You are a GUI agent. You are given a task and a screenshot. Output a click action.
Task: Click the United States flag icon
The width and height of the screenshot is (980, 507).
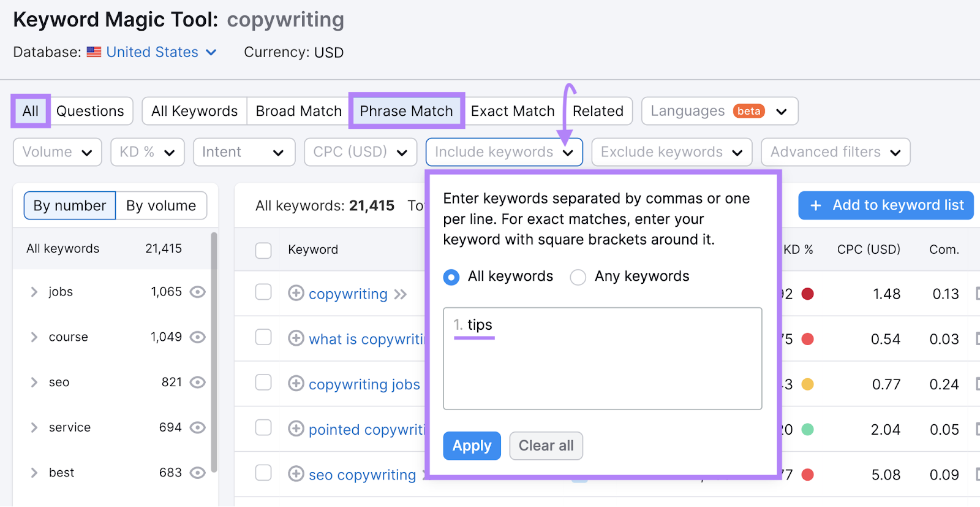pos(94,52)
